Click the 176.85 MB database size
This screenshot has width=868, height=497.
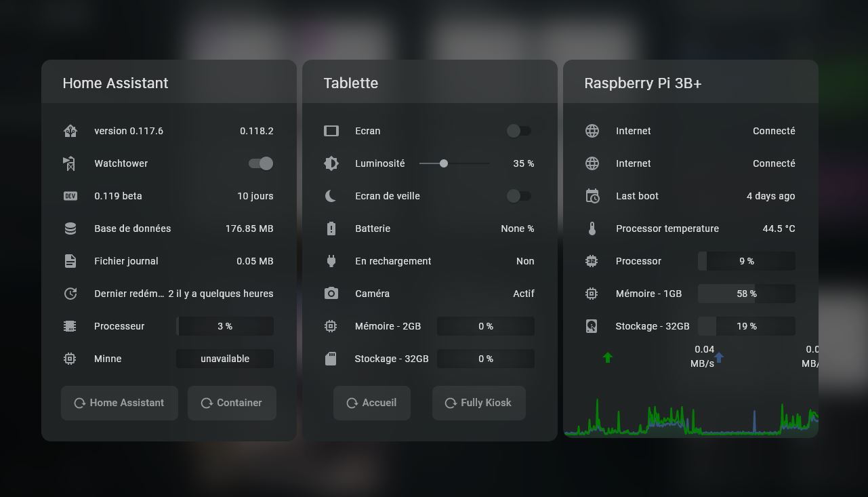tap(249, 228)
